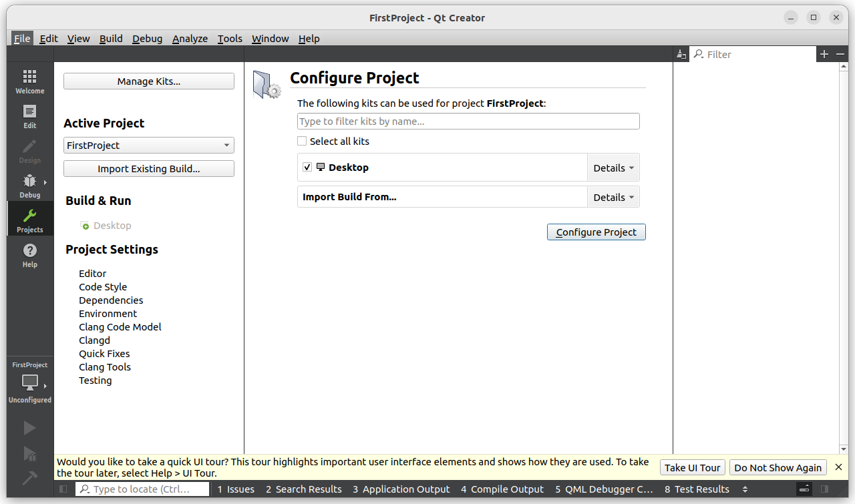Open the QML Debugger Console pane

(x=604, y=489)
